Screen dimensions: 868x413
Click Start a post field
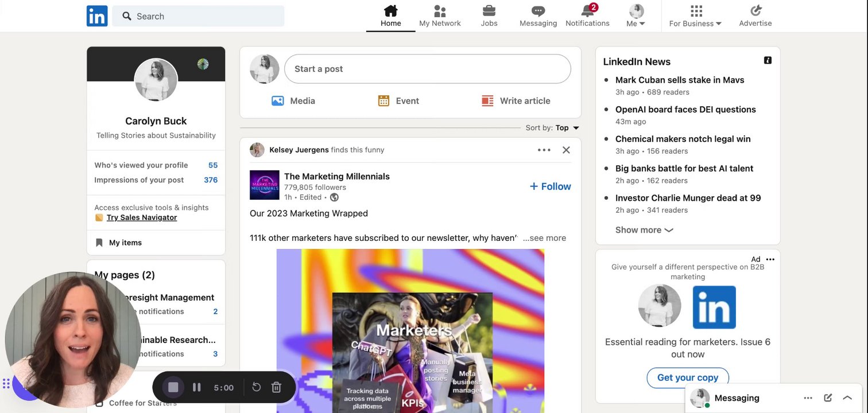point(428,69)
